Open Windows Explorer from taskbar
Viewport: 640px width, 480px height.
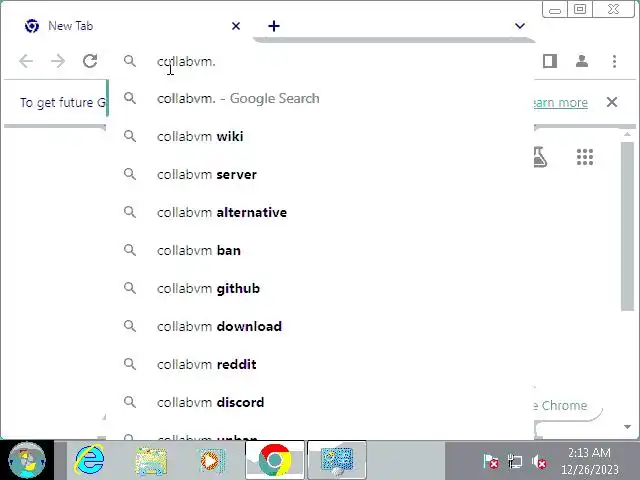[x=151, y=461]
